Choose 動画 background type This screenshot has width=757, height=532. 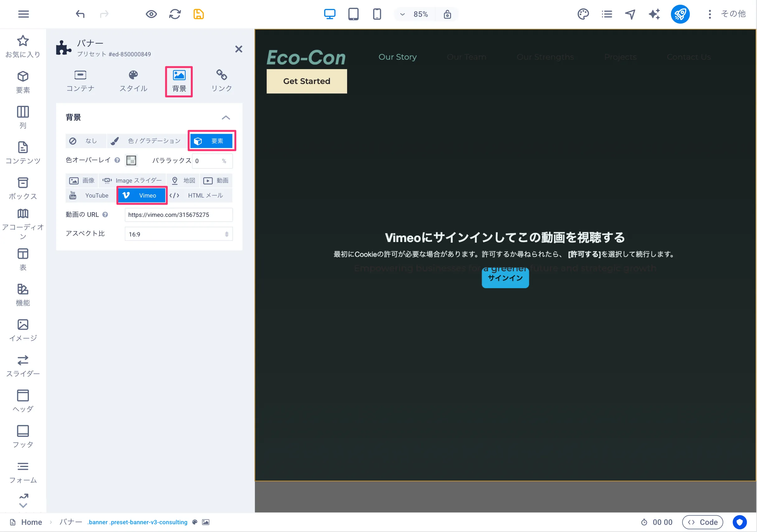click(216, 180)
